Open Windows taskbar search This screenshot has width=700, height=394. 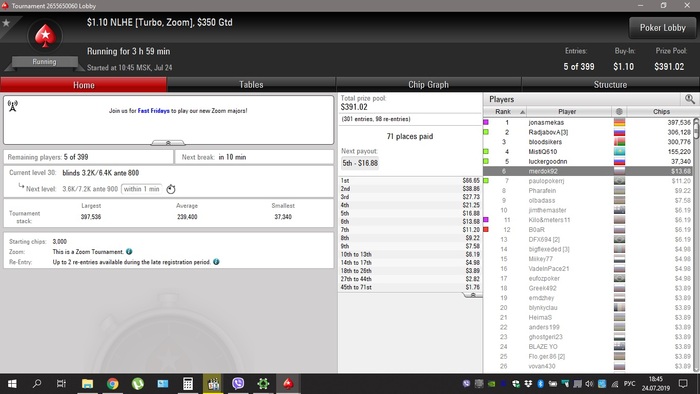point(37,384)
